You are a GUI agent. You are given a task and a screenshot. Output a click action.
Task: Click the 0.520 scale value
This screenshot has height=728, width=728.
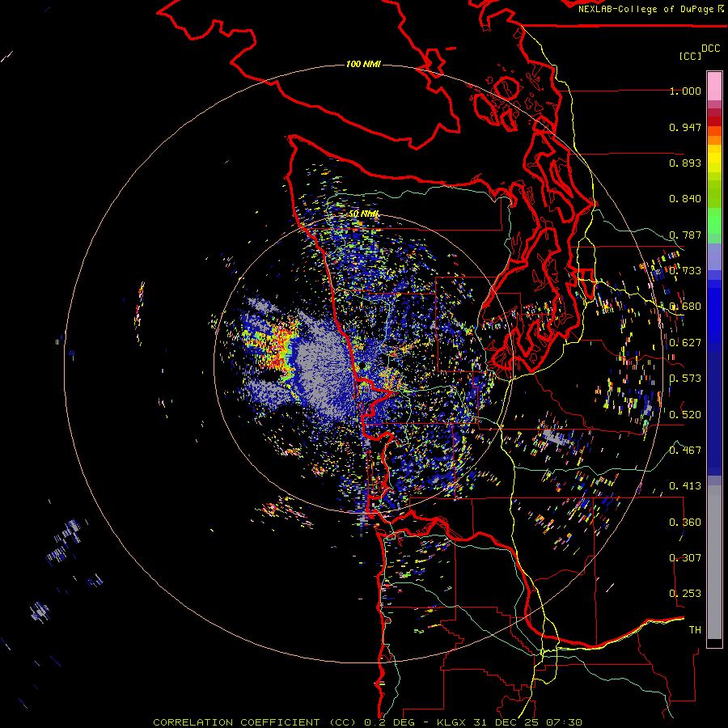coord(685,415)
